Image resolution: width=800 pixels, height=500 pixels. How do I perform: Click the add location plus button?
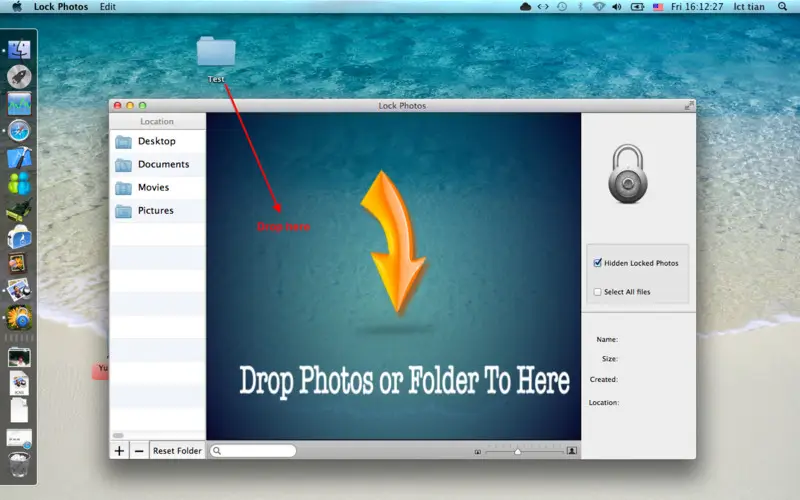pyautogui.click(x=119, y=451)
